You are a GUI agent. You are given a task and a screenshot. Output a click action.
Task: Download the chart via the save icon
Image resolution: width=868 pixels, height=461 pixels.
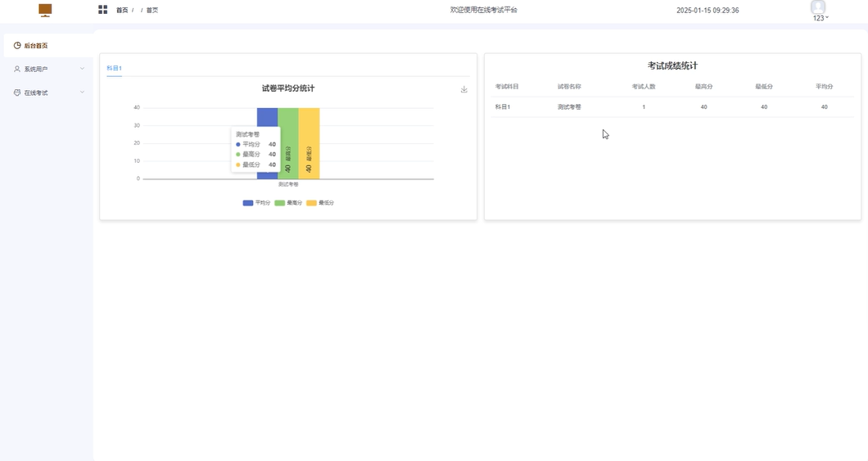click(464, 89)
